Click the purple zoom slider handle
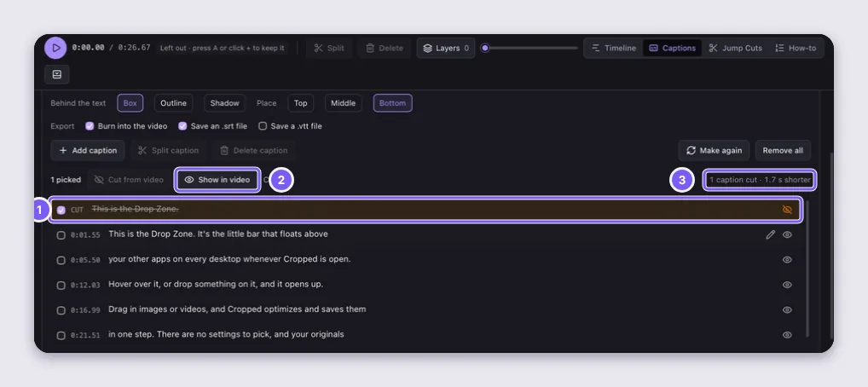Viewport: 868px width, 387px height. (x=485, y=49)
